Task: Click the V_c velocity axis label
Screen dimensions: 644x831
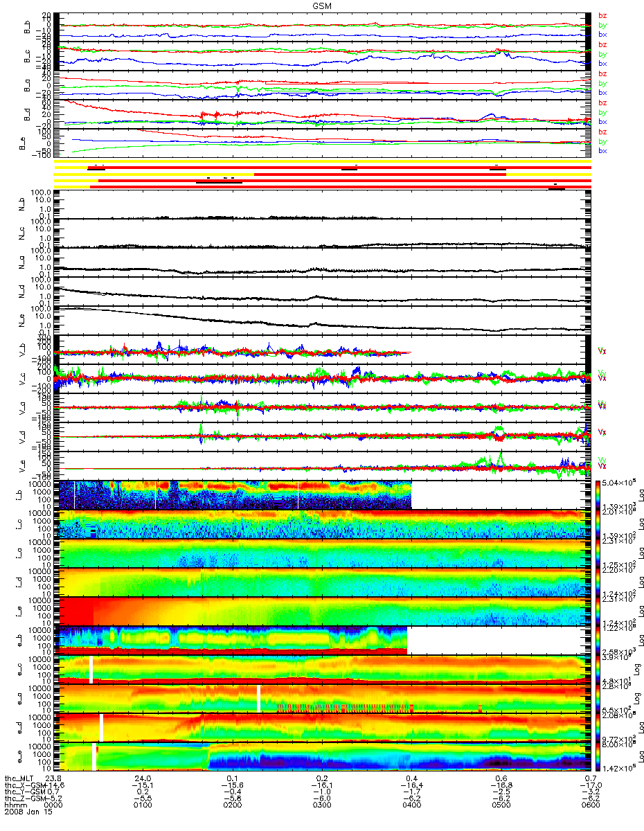Action: 22,378
